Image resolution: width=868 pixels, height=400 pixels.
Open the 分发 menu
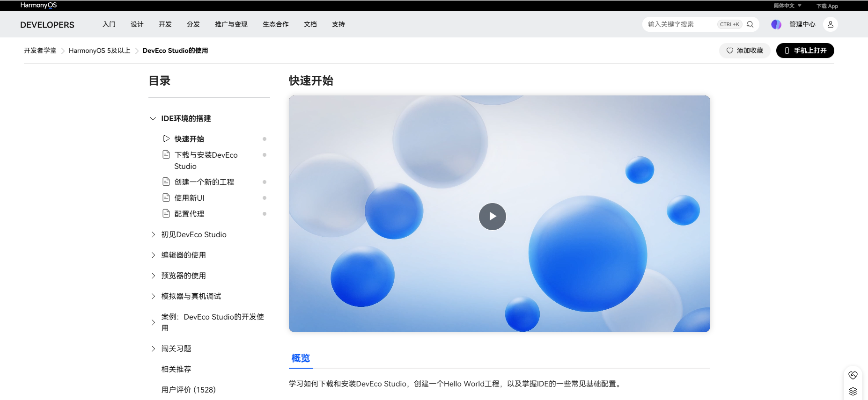click(193, 24)
